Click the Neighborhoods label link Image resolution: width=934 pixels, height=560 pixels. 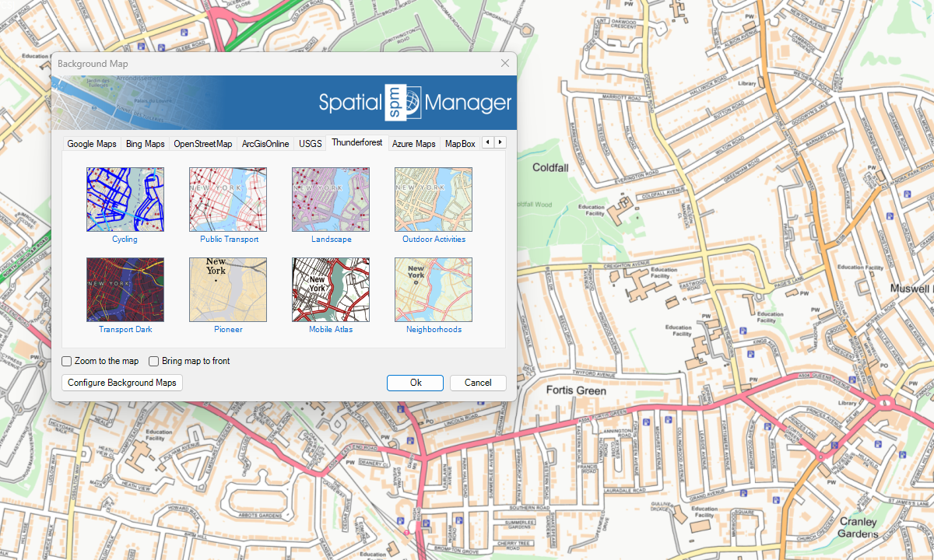click(x=434, y=330)
